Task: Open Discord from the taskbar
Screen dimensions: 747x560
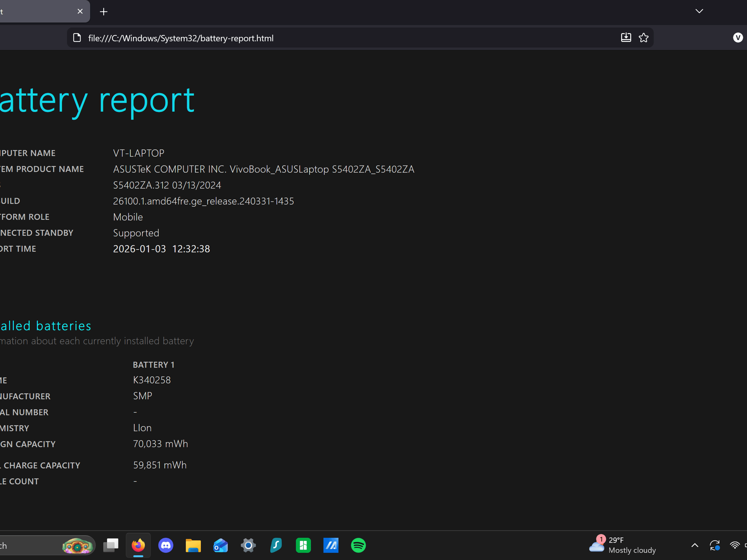Action: pos(166,545)
